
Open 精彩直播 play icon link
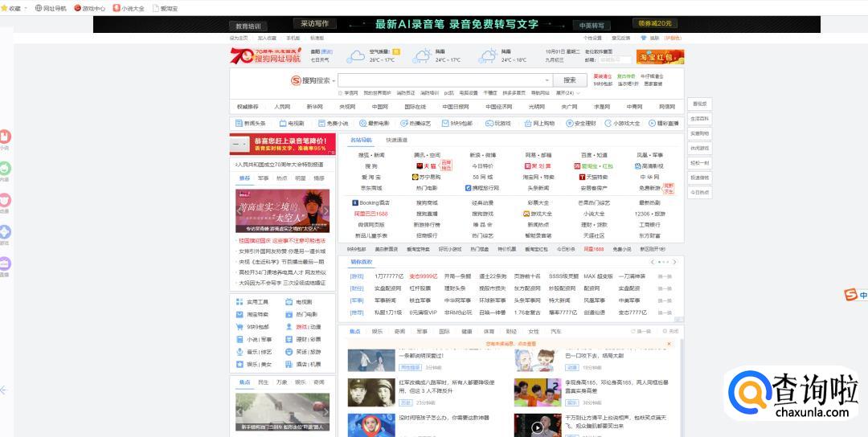(652, 124)
